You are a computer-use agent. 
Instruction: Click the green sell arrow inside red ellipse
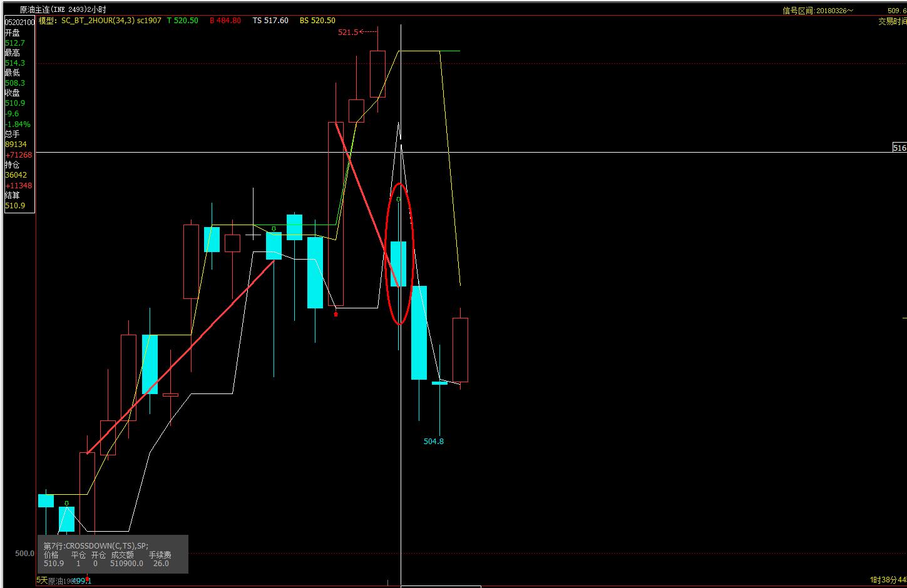click(x=398, y=200)
